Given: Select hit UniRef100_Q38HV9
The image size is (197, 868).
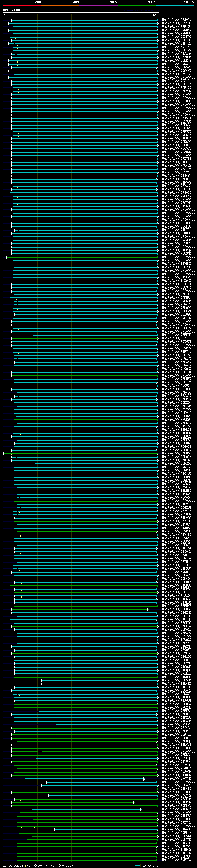Looking at the screenshot, I should [x=177, y=416].
